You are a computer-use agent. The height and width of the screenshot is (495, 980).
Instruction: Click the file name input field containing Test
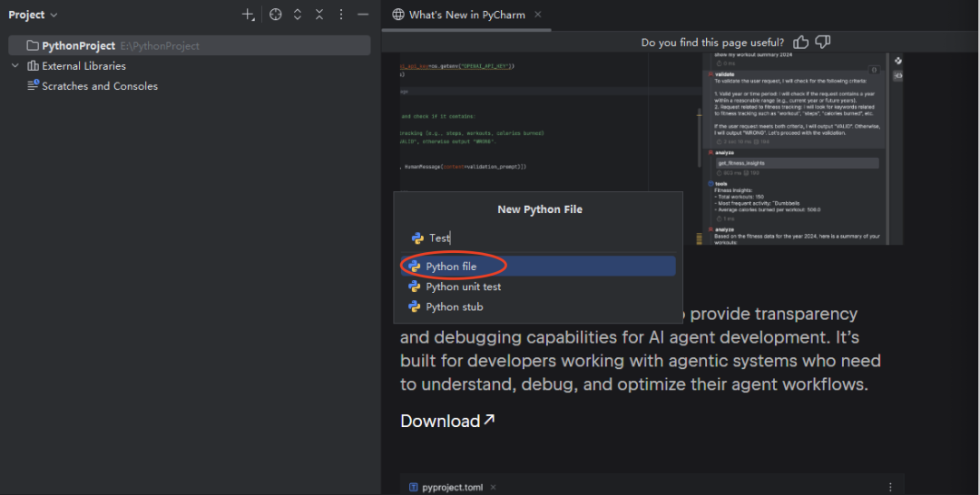[x=538, y=238]
